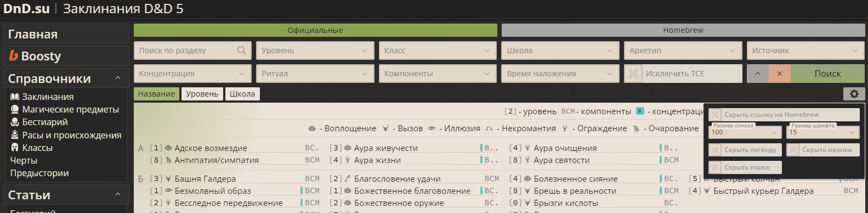868x213 pixels.
Task: Open the Размер списка dropdown
Action: 745,132
